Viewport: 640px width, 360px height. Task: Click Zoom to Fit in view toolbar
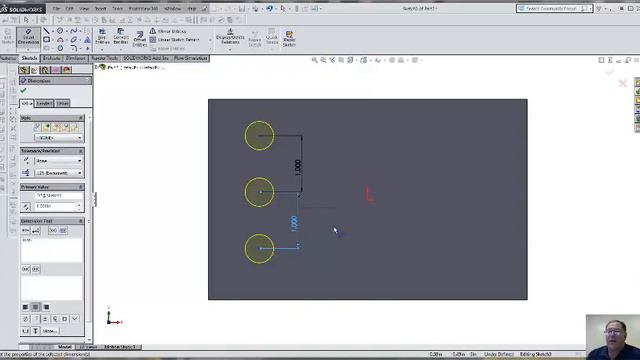pos(314,60)
